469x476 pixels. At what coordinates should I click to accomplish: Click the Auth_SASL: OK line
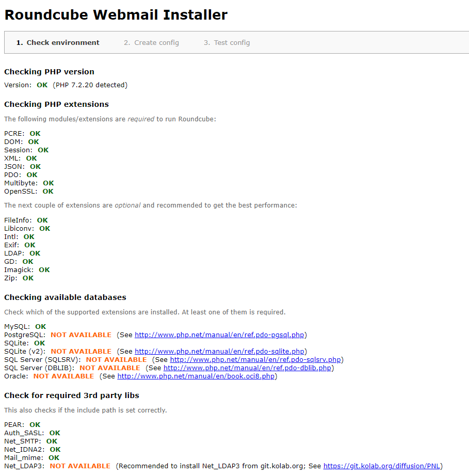tap(32, 433)
